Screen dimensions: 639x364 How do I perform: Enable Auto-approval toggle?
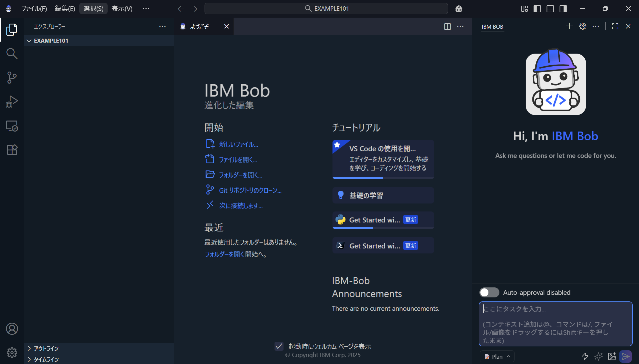pyautogui.click(x=489, y=292)
